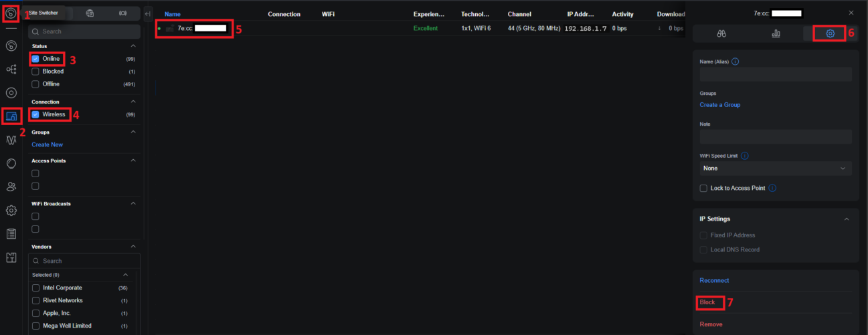This screenshot has height=335, width=868.
Task: Open client overview binoculars tab
Action: (721, 33)
